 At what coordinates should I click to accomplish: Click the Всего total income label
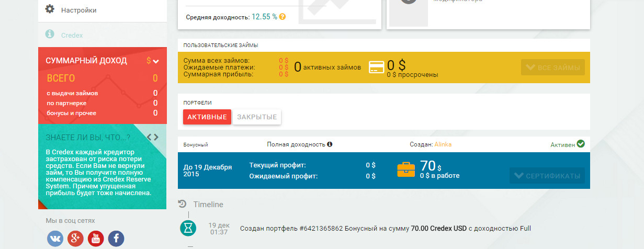61,78
